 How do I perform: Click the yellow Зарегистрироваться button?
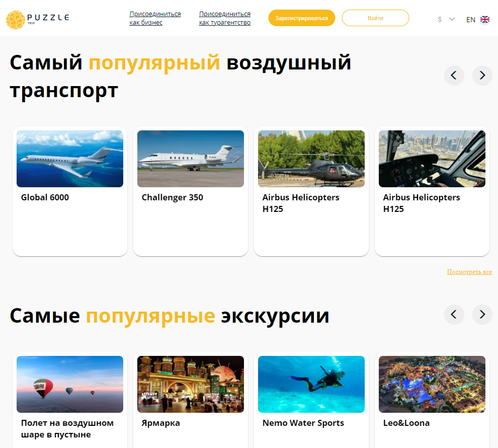[x=302, y=18]
